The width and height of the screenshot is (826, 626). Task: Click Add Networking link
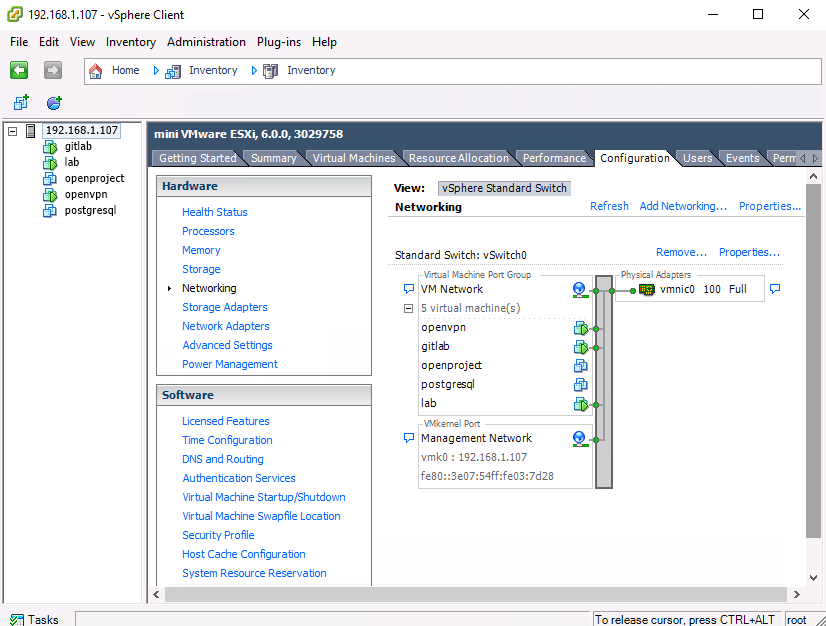point(683,206)
